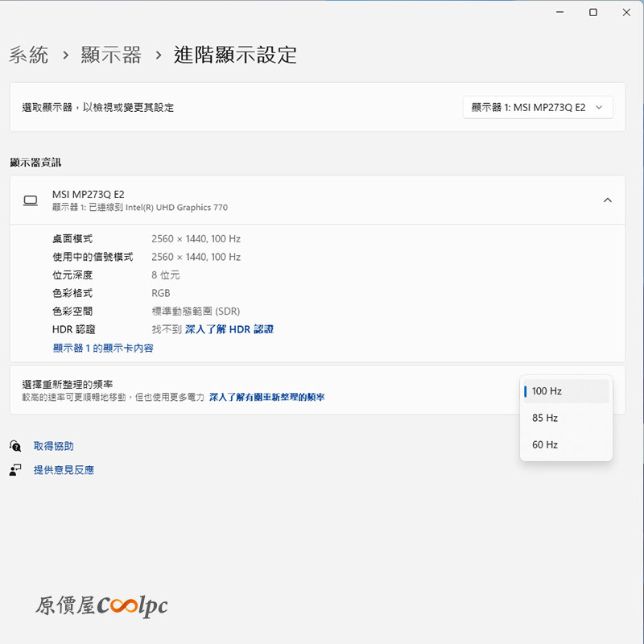This screenshot has height=644, width=644.
Task: Go back to 系統 breadcrumb
Action: point(29,55)
